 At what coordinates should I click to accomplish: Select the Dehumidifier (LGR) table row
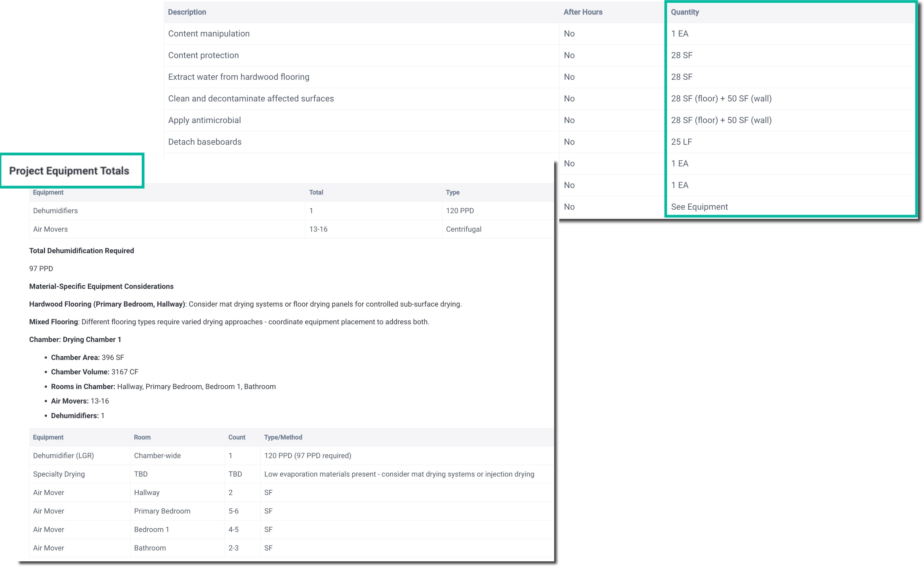[x=63, y=455]
